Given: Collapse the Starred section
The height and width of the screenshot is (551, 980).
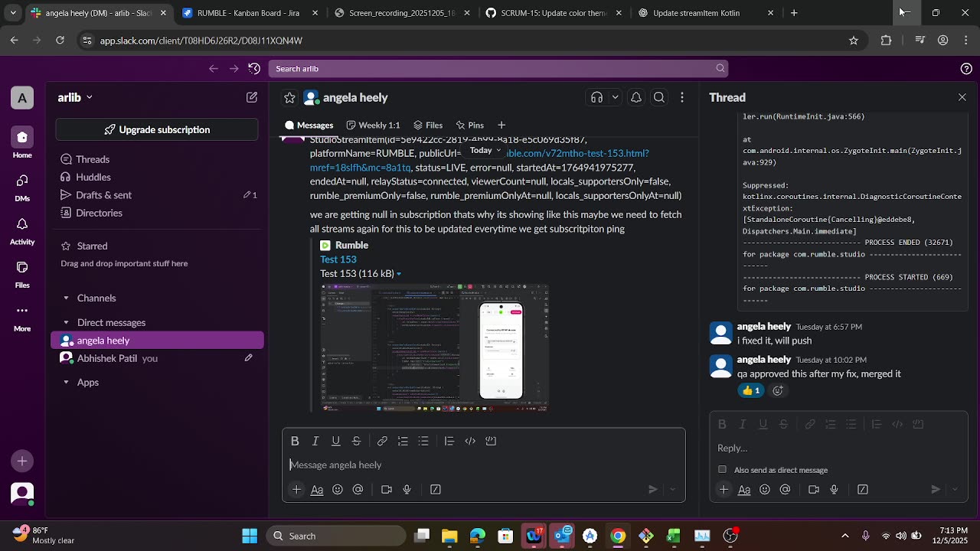Looking at the screenshot, I should pyautogui.click(x=66, y=246).
